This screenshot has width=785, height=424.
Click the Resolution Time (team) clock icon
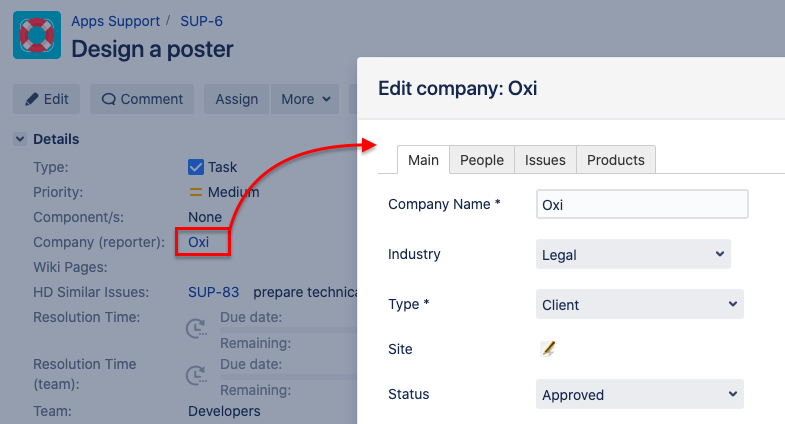[x=196, y=376]
